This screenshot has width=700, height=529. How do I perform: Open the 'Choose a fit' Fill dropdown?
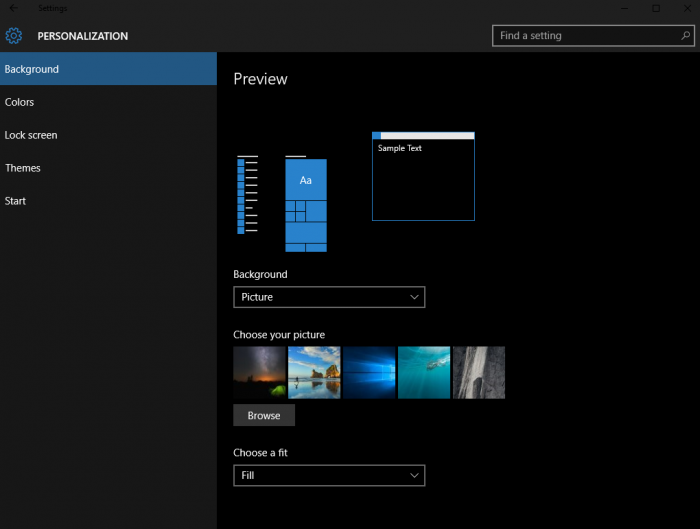click(328, 476)
